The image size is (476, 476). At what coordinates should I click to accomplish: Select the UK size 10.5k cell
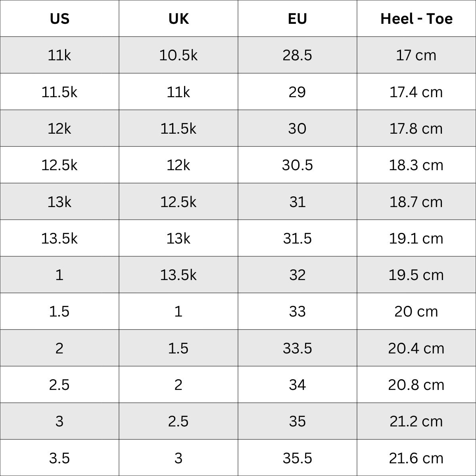coord(178,55)
